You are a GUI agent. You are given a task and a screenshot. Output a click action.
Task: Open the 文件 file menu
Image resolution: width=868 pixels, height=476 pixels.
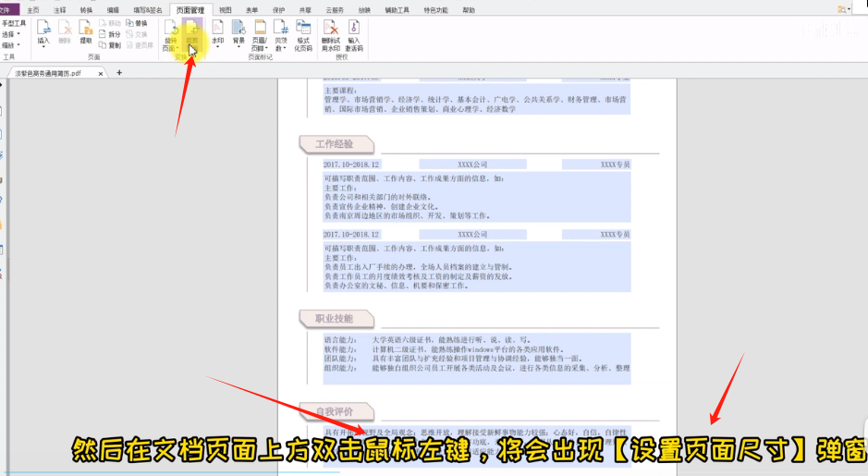[7, 10]
